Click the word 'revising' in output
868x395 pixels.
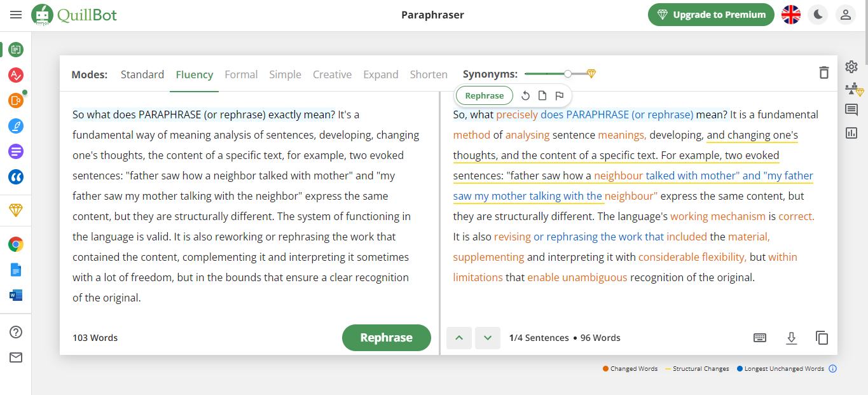pyautogui.click(x=512, y=237)
